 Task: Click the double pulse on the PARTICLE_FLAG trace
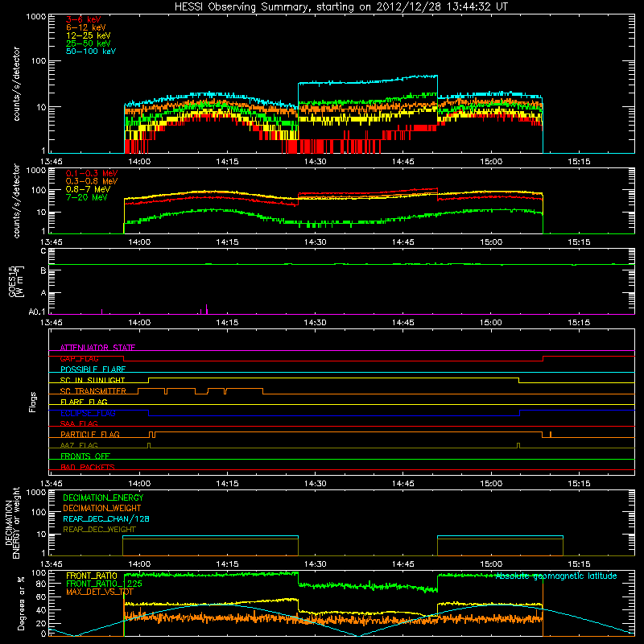point(152,435)
